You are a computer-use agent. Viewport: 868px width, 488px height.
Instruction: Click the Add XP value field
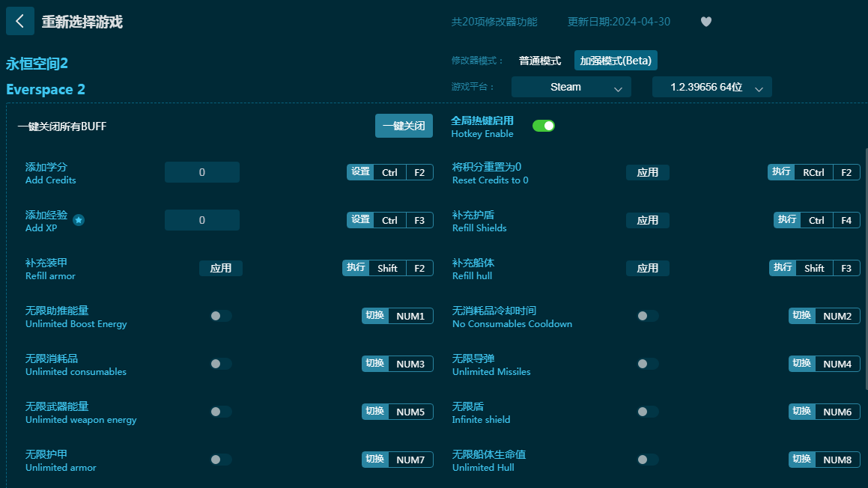coord(202,220)
